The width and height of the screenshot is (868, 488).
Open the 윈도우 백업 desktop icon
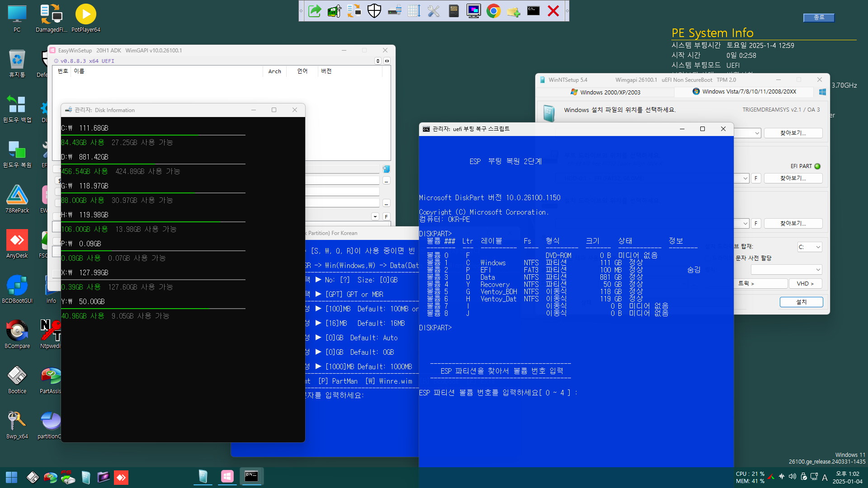tap(17, 108)
